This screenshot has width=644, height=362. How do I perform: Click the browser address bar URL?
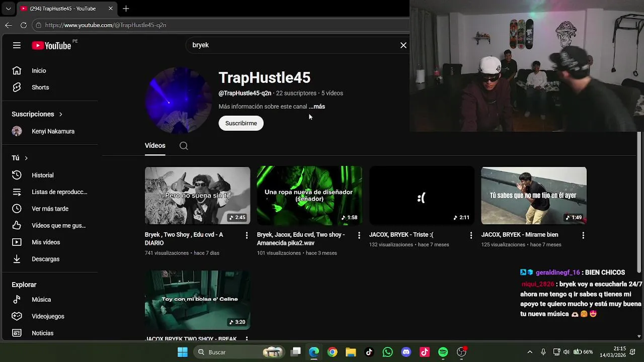click(106, 25)
